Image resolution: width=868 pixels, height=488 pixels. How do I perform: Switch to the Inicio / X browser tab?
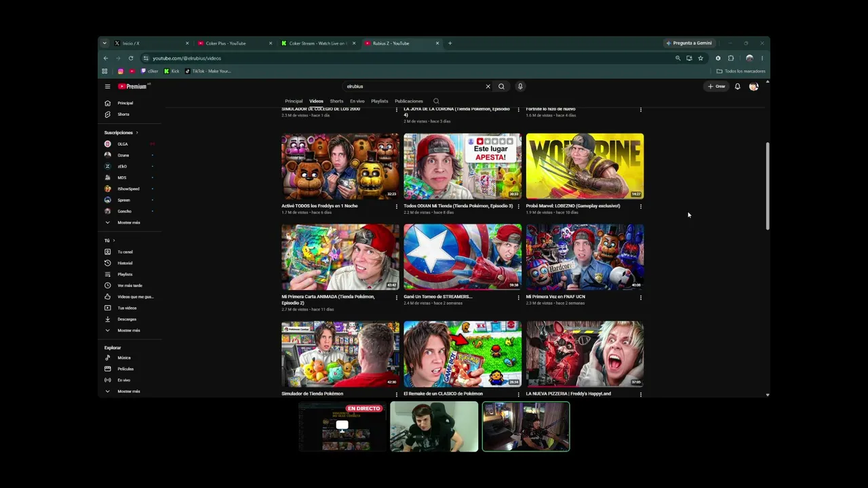(x=151, y=43)
